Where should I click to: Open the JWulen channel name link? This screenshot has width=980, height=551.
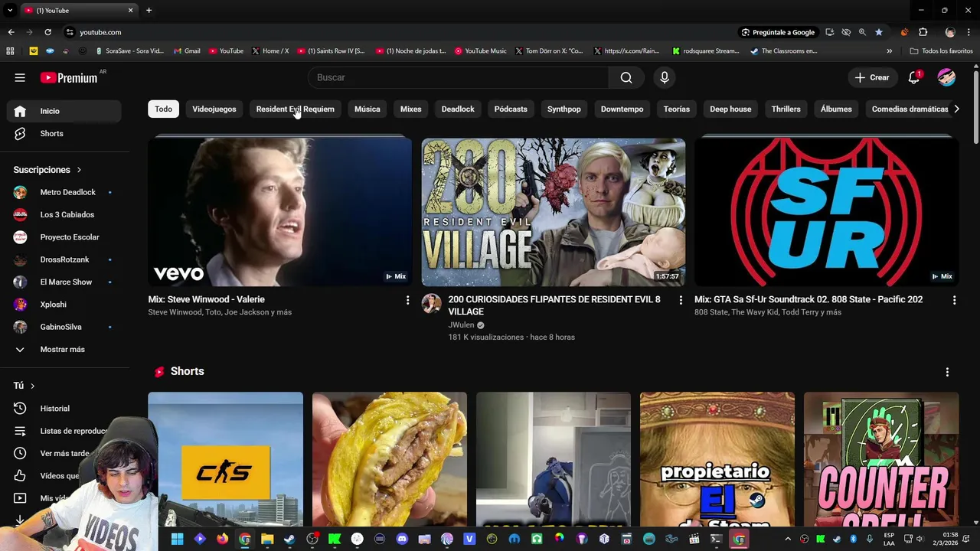pos(461,325)
